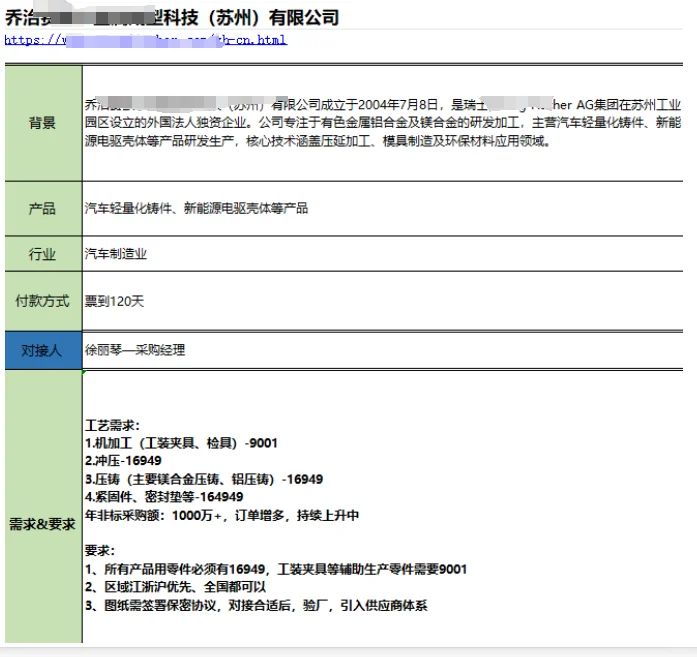This screenshot has height=657, width=697.
Task: Click line 2.冲压-16949
Action: pos(123,461)
